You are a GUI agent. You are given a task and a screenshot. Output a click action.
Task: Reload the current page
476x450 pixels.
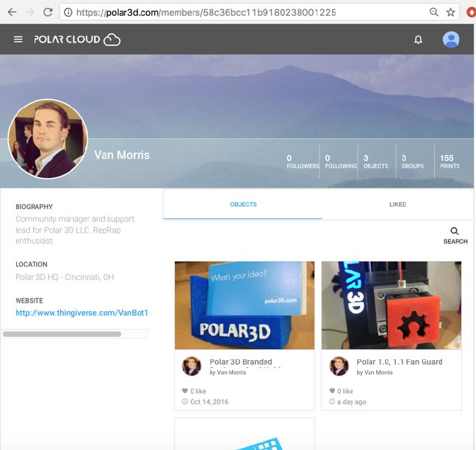click(47, 12)
